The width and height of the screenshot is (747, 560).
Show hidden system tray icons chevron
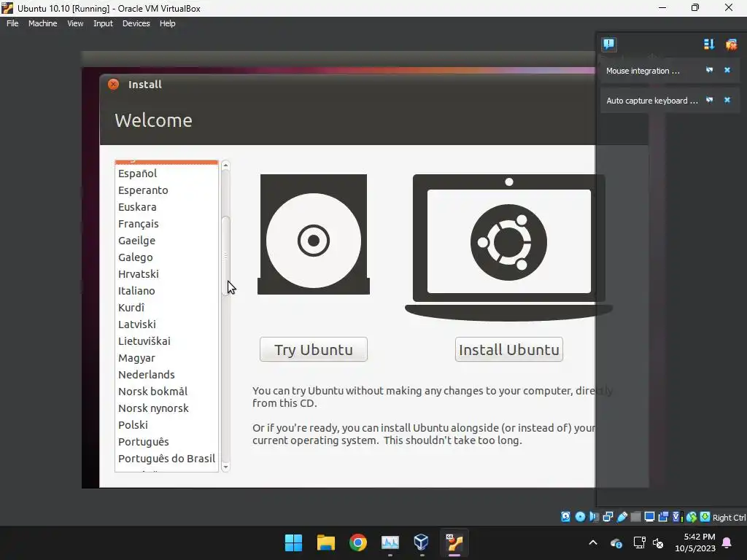593,542
